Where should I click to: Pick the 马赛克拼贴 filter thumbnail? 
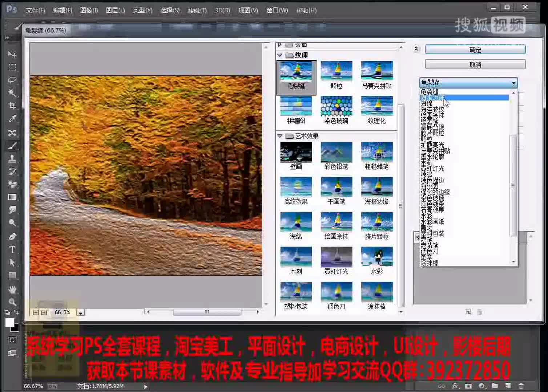coord(377,75)
